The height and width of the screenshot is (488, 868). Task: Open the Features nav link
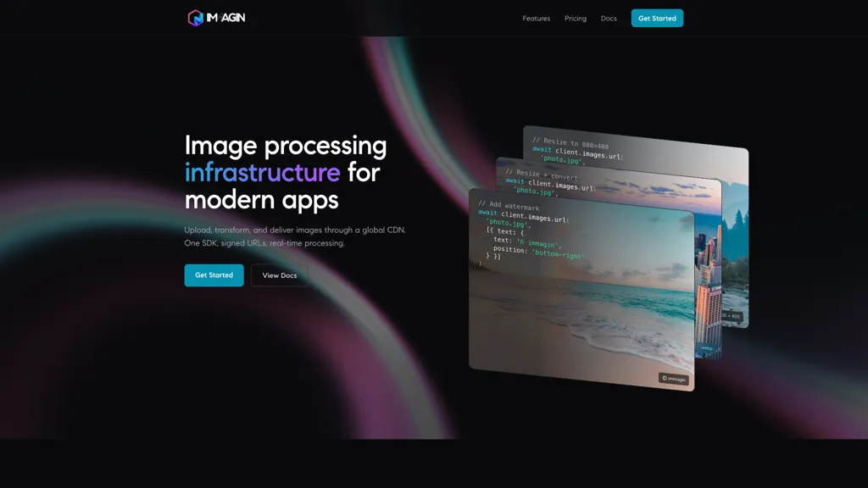click(536, 19)
